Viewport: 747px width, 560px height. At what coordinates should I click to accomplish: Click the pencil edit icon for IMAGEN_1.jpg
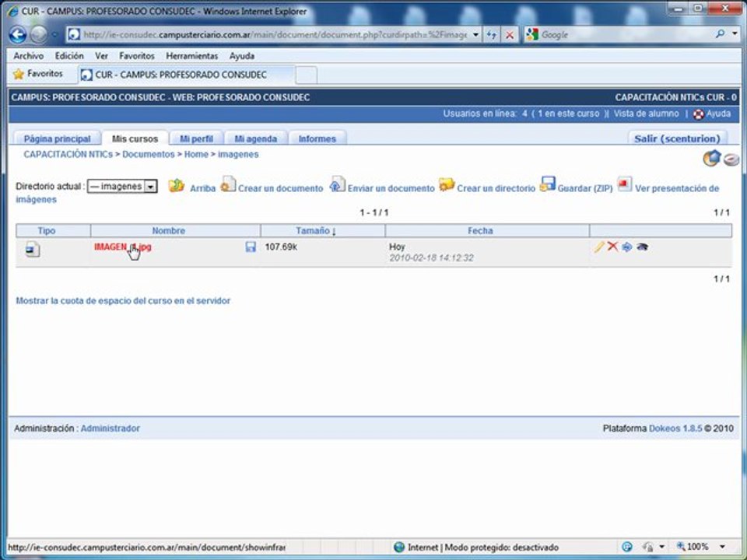599,247
